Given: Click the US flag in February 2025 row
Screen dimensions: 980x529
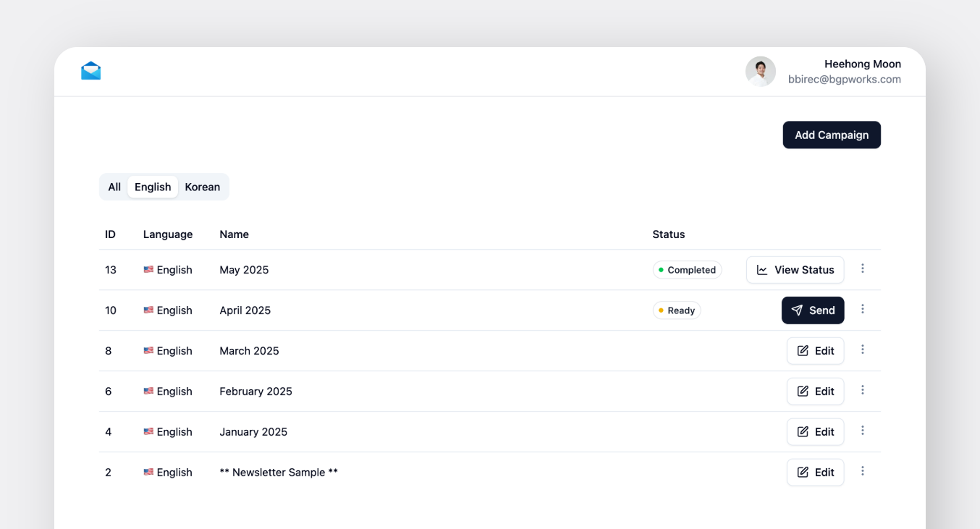Looking at the screenshot, I should pyautogui.click(x=148, y=391).
